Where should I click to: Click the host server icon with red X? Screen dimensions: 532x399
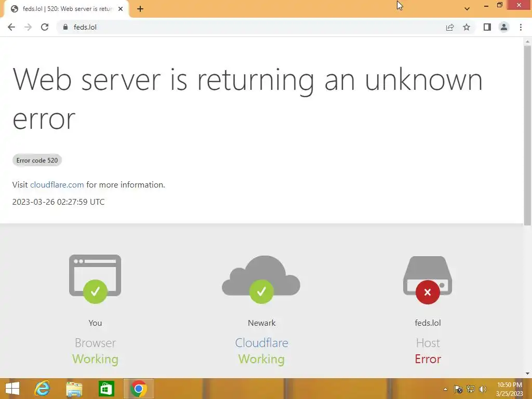pyautogui.click(x=428, y=280)
